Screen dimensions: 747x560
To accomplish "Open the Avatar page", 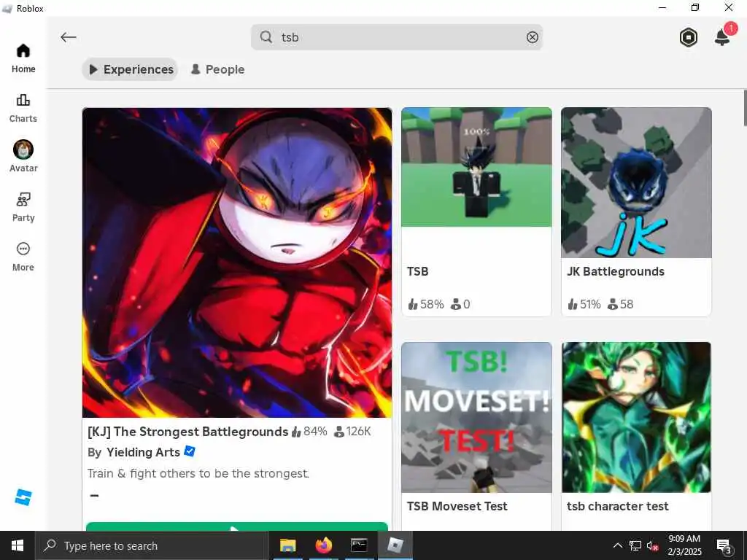I will (x=23, y=157).
